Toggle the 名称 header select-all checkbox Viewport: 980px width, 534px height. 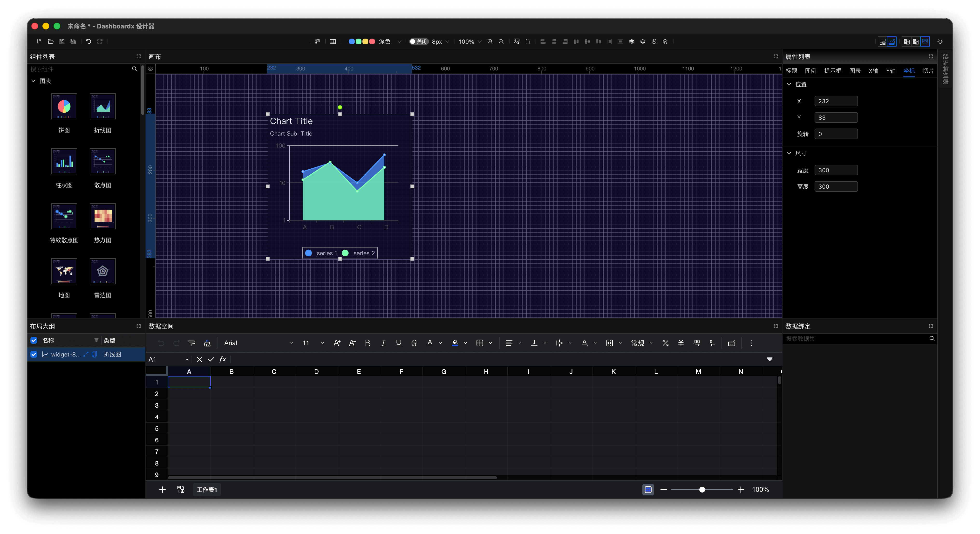[x=34, y=340]
